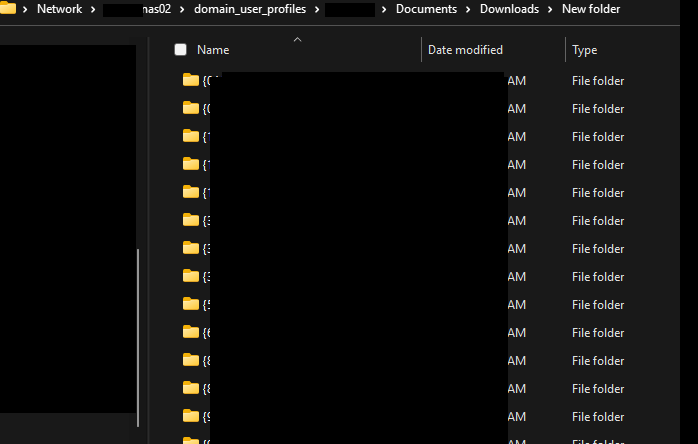Open the chevron dropdown after domain_user_profiles
698x444 pixels.
315,9
